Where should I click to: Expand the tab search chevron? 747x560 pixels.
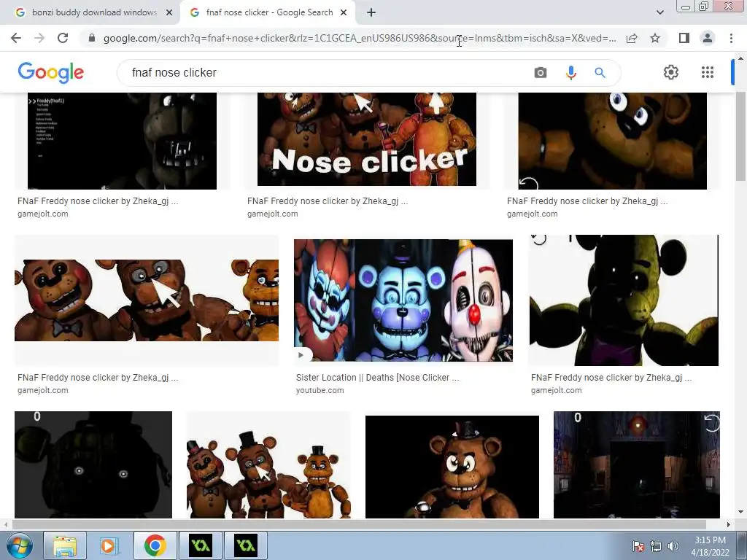[659, 12]
